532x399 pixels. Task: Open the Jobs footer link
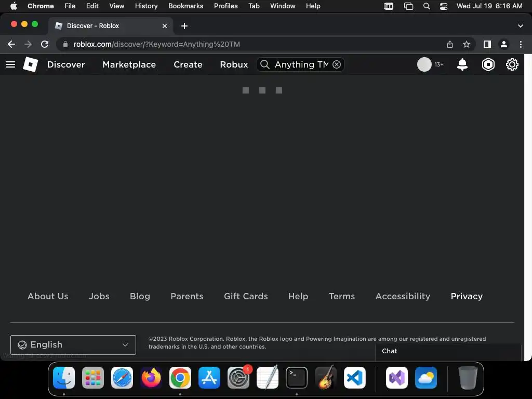[99, 296]
